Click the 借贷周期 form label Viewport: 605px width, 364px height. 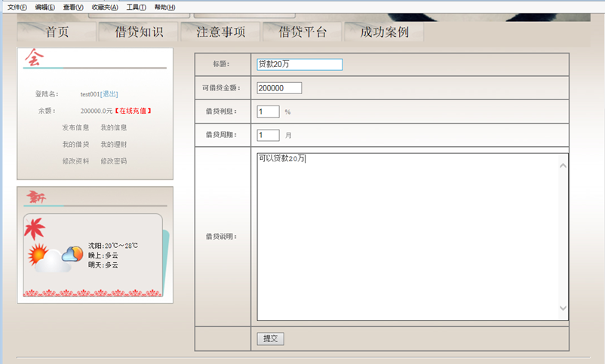(222, 135)
